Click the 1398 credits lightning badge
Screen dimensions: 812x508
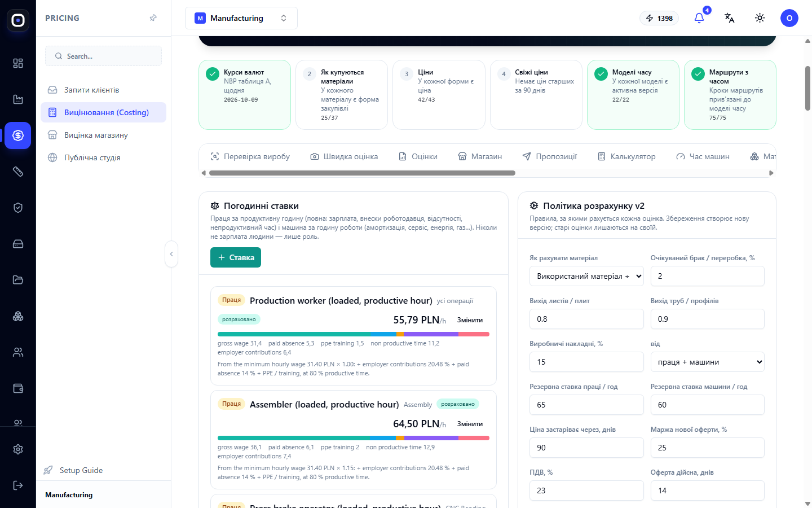pyautogui.click(x=659, y=18)
